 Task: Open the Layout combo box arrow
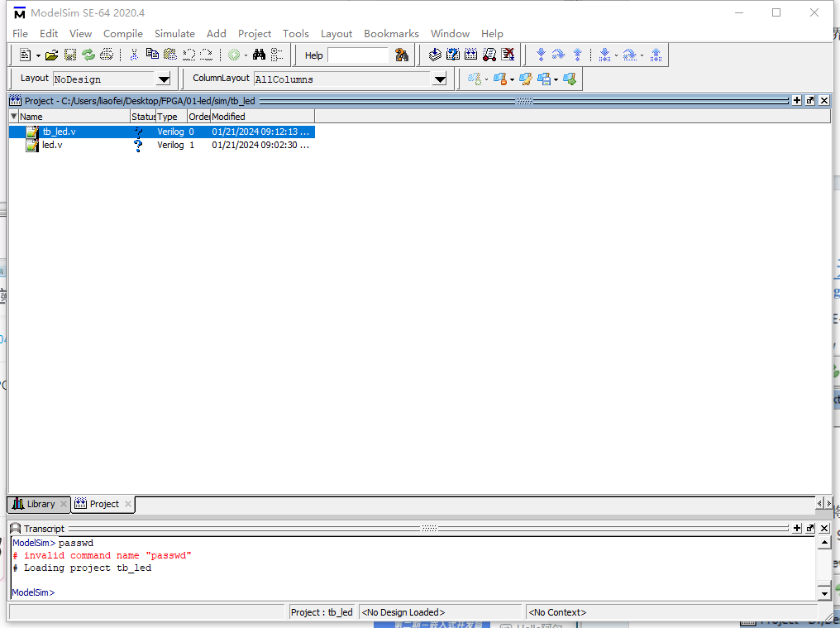click(164, 79)
